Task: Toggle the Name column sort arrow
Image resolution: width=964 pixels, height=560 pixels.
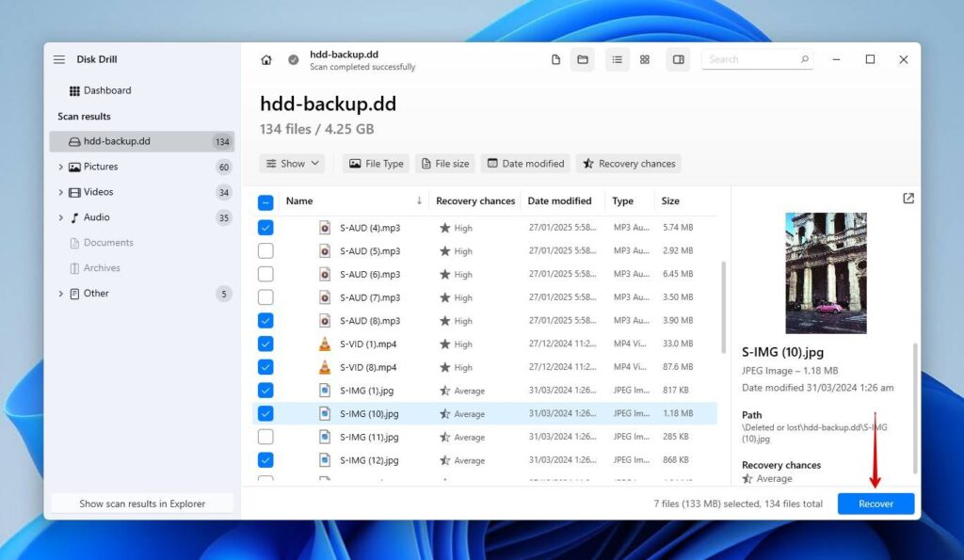Action: point(418,200)
